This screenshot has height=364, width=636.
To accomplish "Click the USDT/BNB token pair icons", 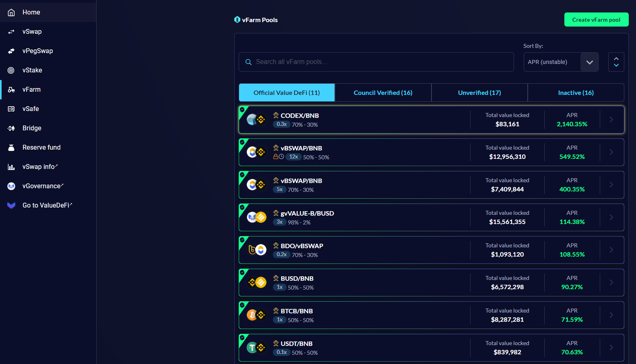I will point(256,348).
